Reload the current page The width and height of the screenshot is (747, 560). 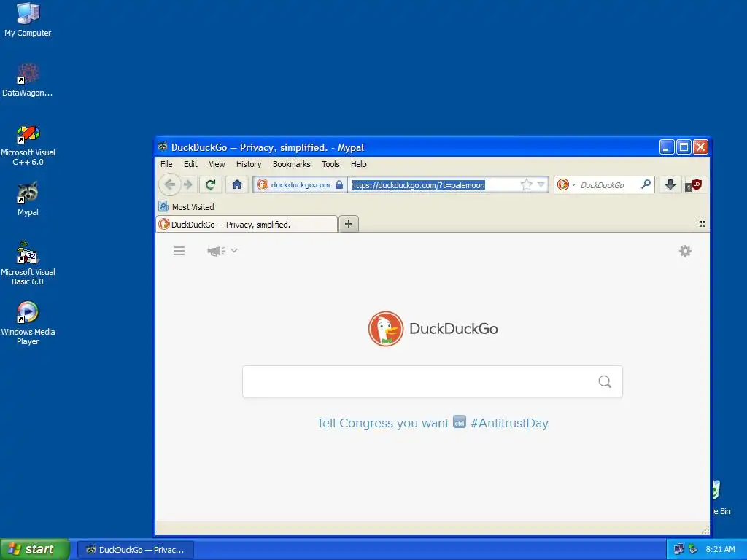pyautogui.click(x=210, y=184)
